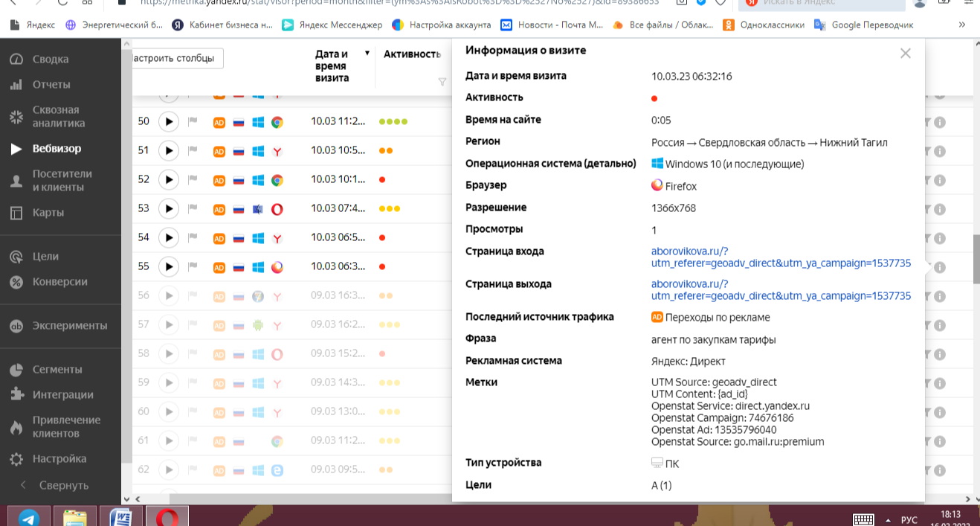Toggle the flag on visit 55
The image size is (980, 526).
193,266
